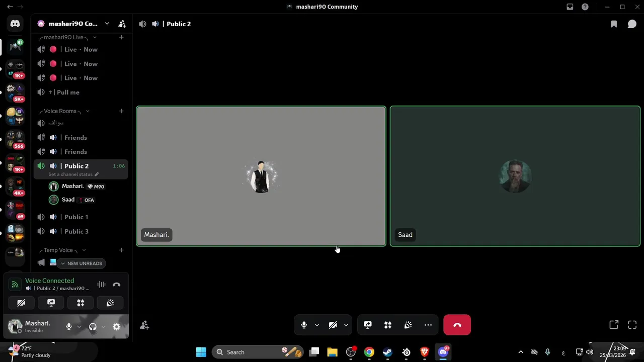Hang up using the red disconnect button
The image size is (644, 362).
click(457, 325)
